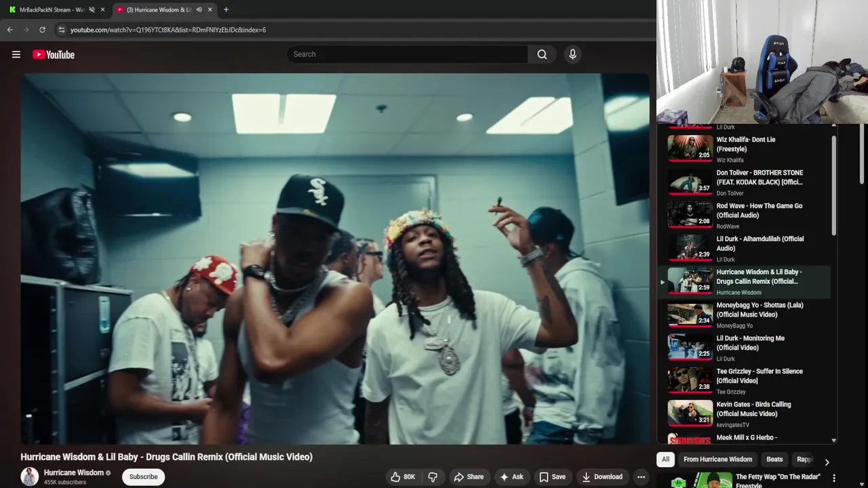Viewport: 868px width, 488px height.
Task: Open Hurricane Wisdom channel avatar
Action: pos(29,476)
